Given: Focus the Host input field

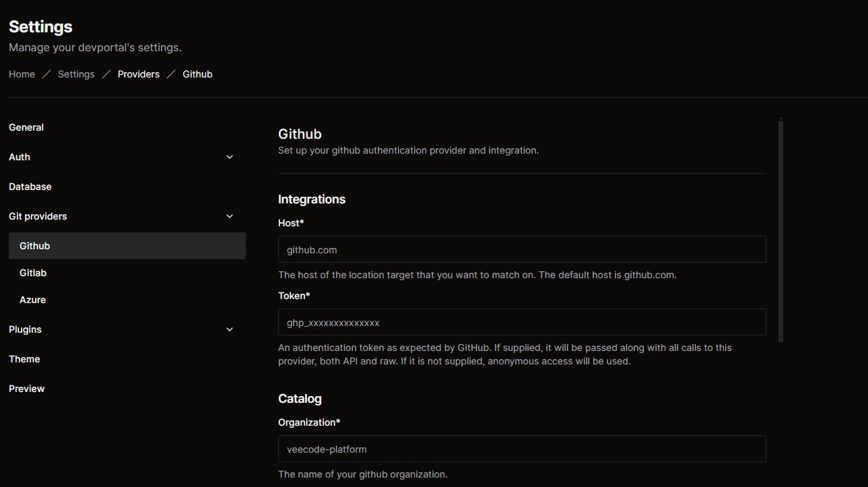Looking at the screenshot, I should pos(522,249).
